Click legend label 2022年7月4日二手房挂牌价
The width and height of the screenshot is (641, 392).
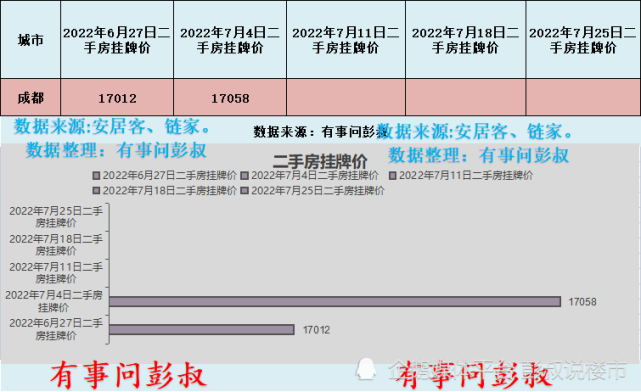coord(315,176)
